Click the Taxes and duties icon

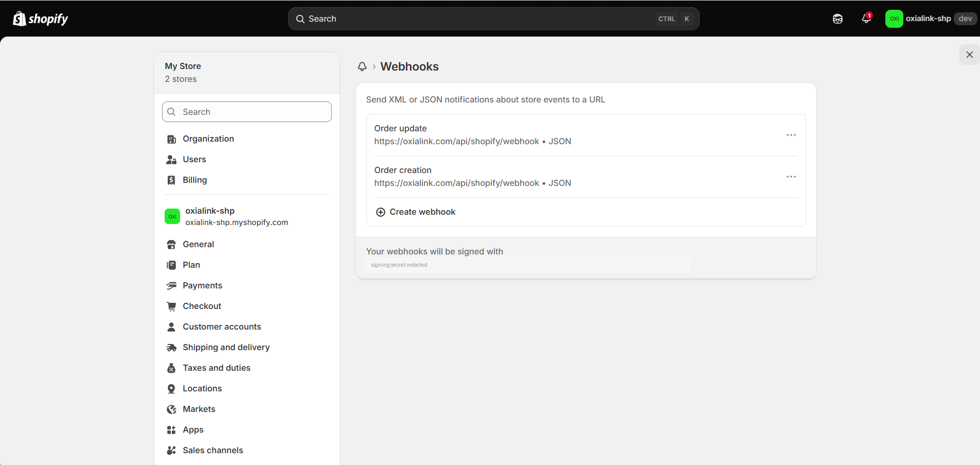171,368
